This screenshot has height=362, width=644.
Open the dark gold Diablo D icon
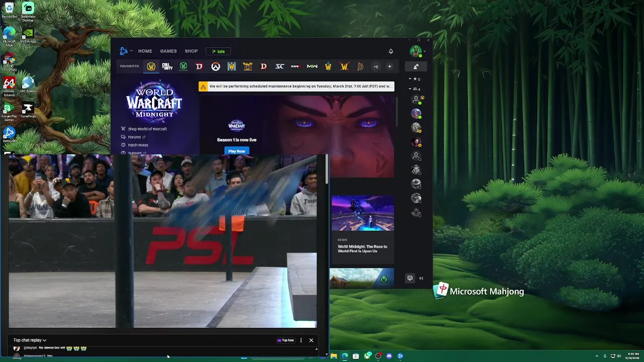[360, 66]
